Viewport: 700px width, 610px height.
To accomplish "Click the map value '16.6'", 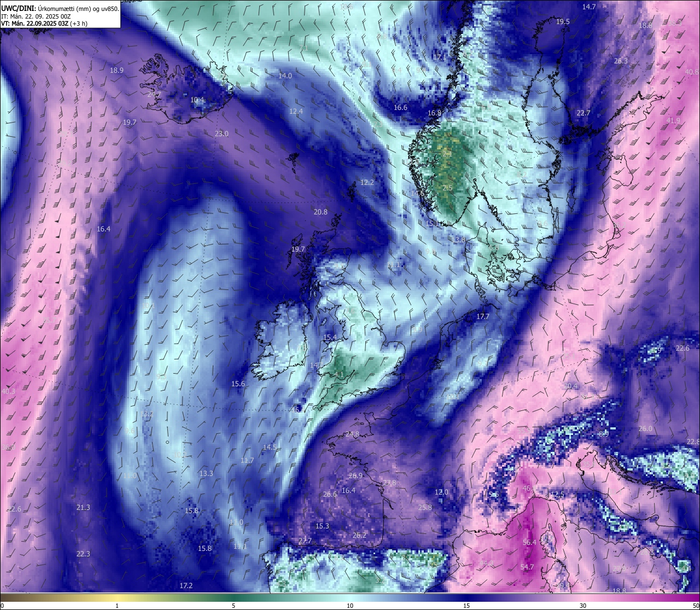I will pyautogui.click(x=401, y=107).
